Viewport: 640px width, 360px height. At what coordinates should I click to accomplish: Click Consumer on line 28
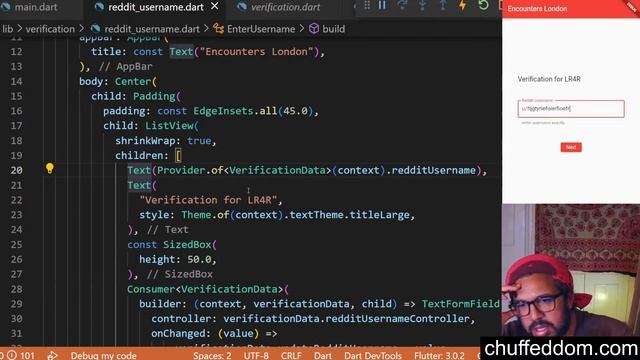coord(151,289)
